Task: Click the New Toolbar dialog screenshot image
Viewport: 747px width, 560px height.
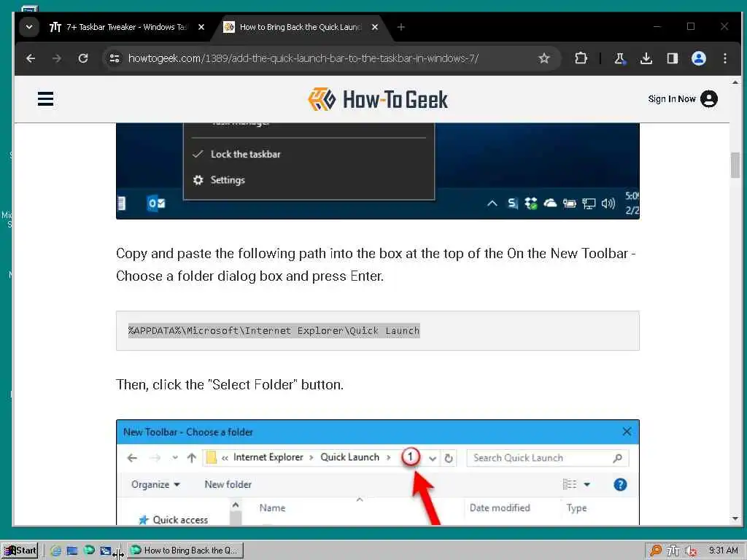Action: pos(378,472)
